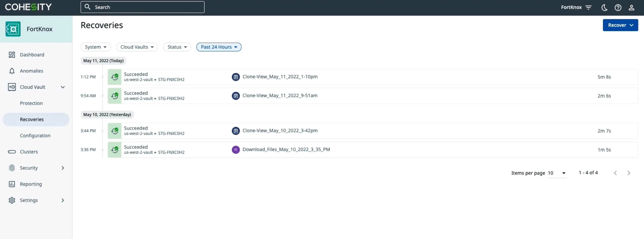This screenshot has width=644, height=239.
Task: Open Download_Files_May_10_2022_3_35_PM recovery
Action: [x=286, y=149]
